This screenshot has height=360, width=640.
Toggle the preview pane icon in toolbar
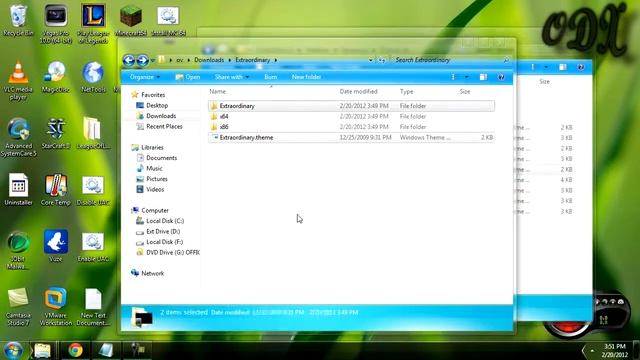[x=483, y=77]
